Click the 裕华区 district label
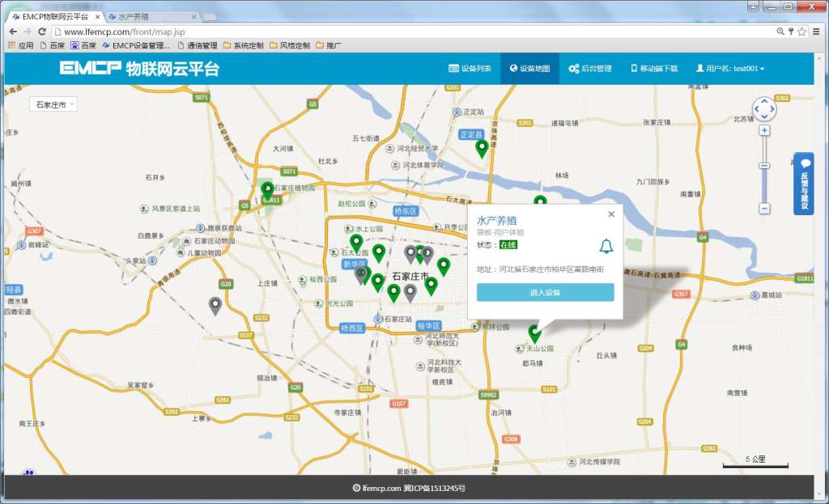Image resolution: width=829 pixels, height=504 pixels. coord(429,325)
